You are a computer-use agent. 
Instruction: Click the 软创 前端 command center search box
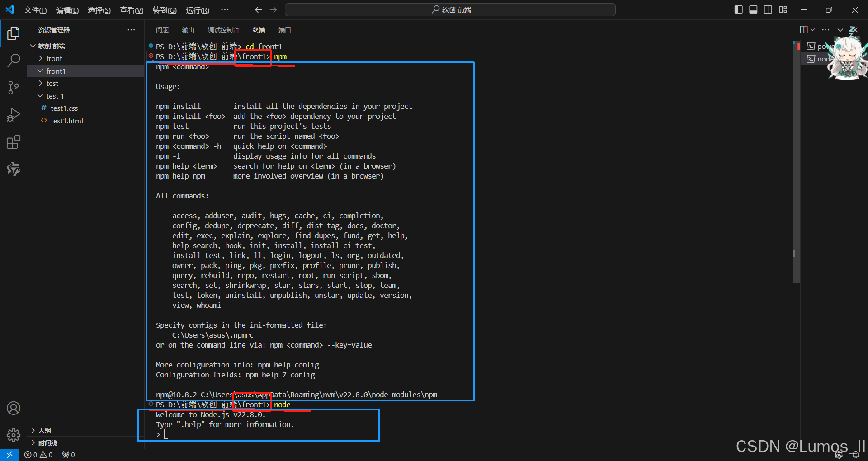pos(450,9)
